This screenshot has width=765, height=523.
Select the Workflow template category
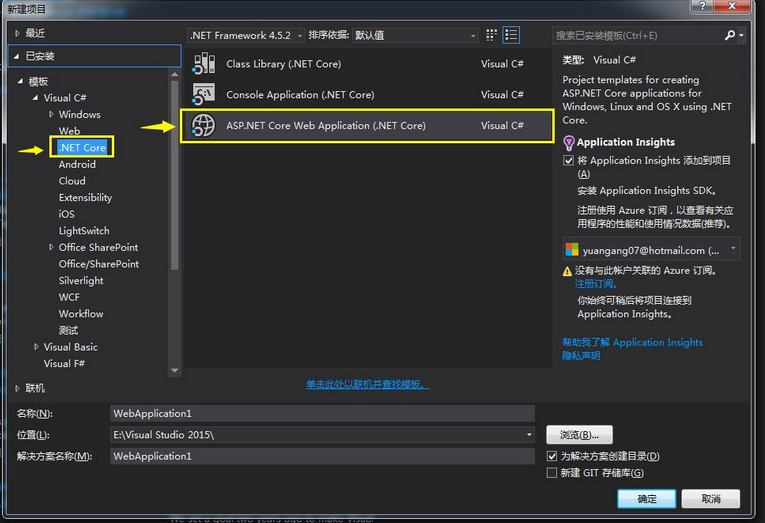pyautogui.click(x=81, y=314)
